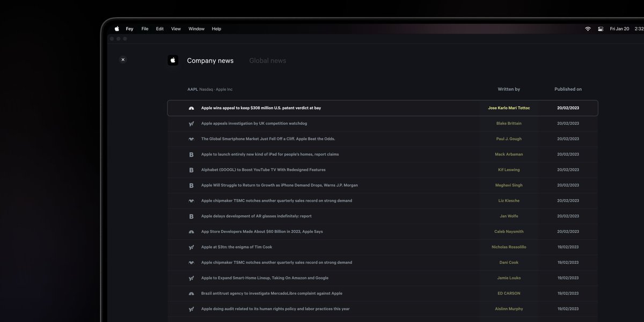Click B icon beside Alphabet YouTube TV headline

191,170
